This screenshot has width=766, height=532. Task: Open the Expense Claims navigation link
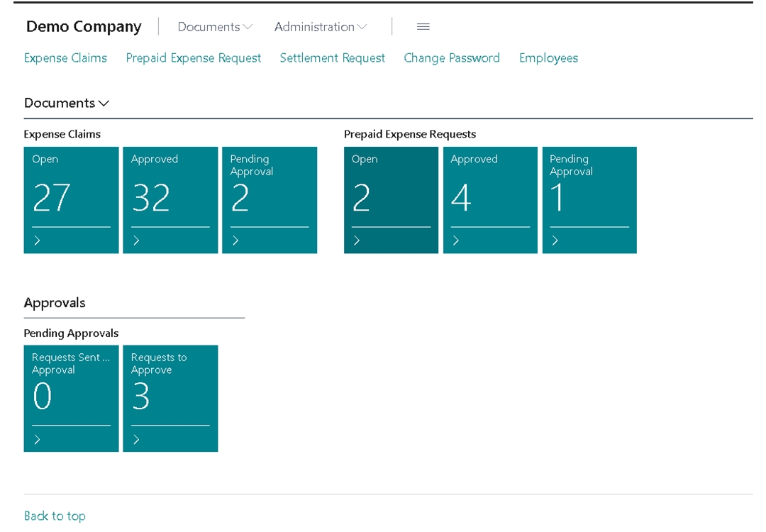65,57
